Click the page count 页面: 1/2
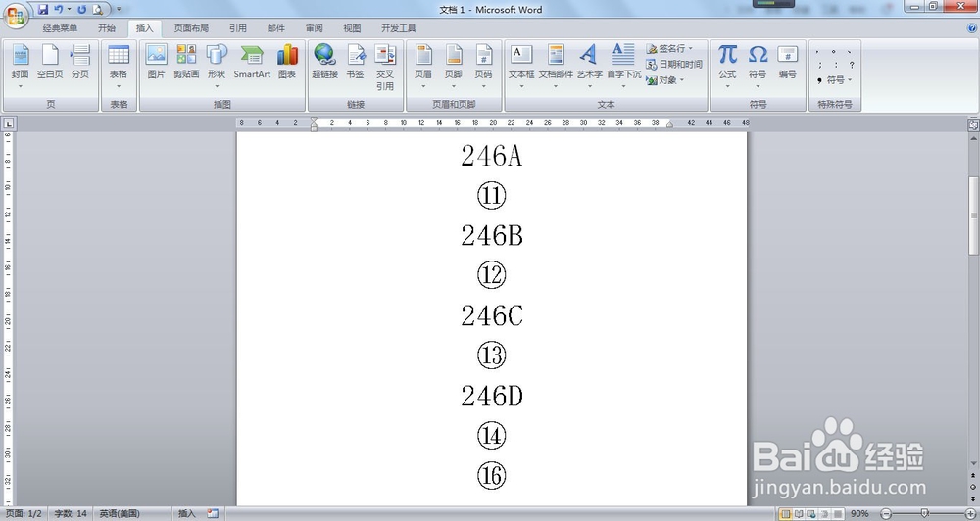Image resolution: width=980 pixels, height=521 pixels. 24,513
